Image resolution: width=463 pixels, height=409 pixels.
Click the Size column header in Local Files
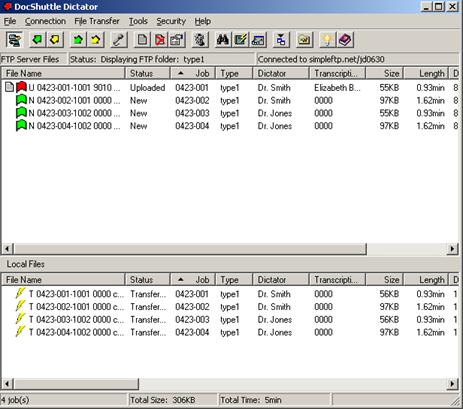coord(385,280)
